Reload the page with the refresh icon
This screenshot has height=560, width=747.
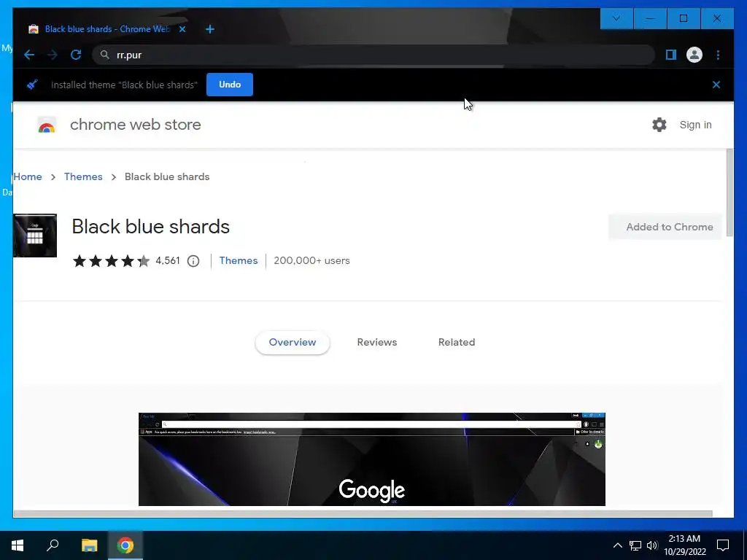(76, 55)
